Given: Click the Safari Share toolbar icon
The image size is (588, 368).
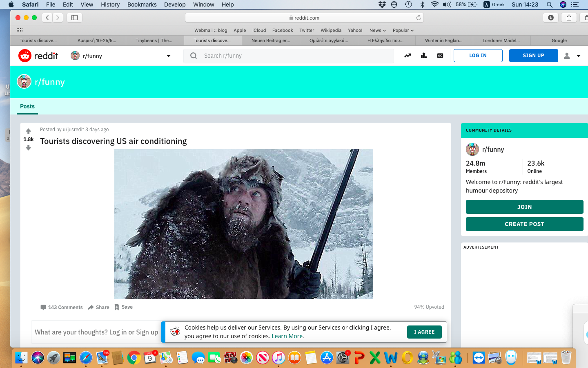Looking at the screenshot, I should 569,18.
